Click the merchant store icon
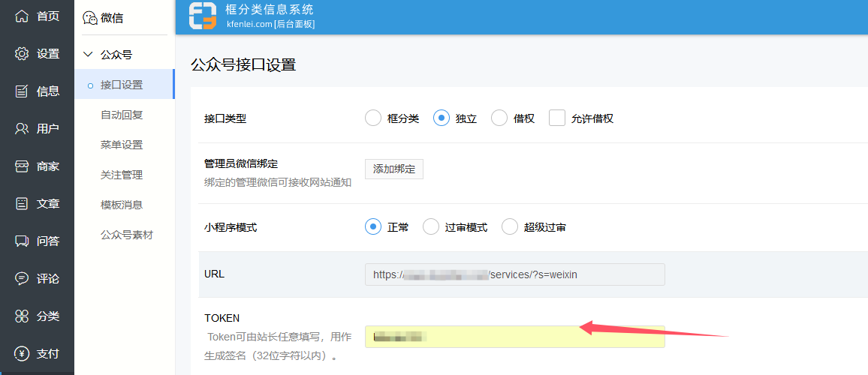Screen dimensions: 868x375 [23, 166]
